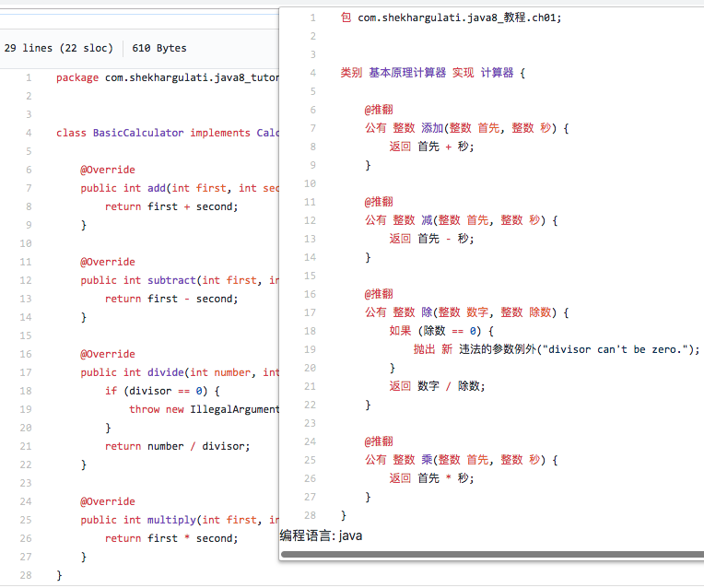This screenshot has width=704, height=588.
Task: Click line number 25 in the original code
Action: (x=26, y=520)
